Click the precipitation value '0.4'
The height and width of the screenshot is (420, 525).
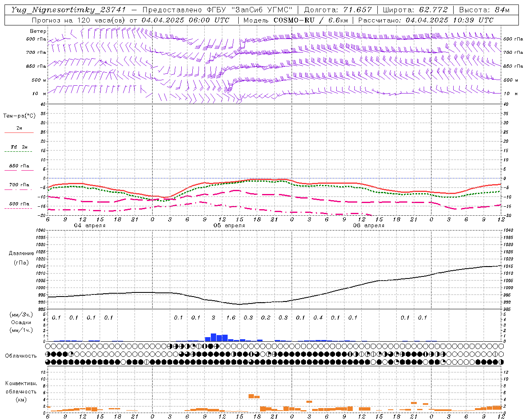pos(318,318)
